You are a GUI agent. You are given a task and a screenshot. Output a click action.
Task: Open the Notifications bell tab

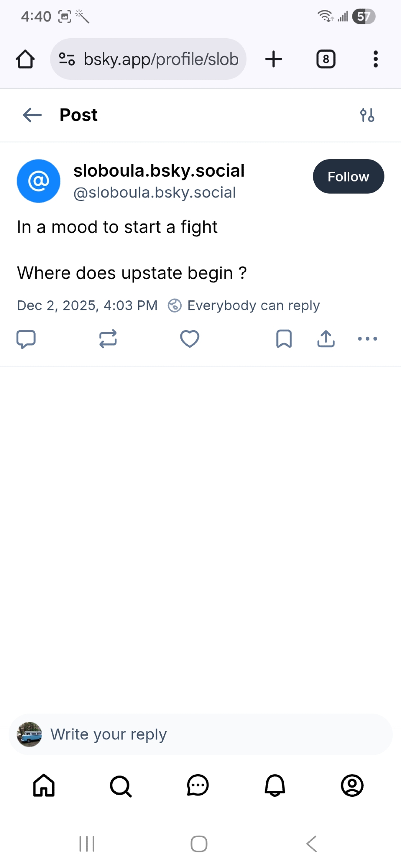click(x=275, y=786)
